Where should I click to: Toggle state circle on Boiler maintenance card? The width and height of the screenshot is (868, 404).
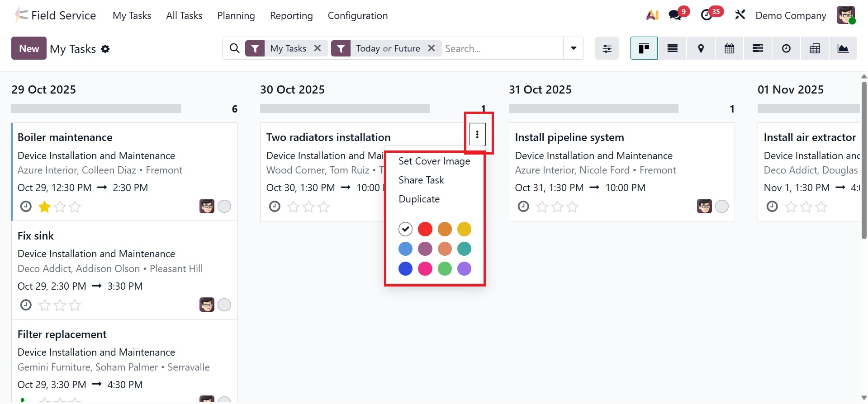[x=224, y=207]
